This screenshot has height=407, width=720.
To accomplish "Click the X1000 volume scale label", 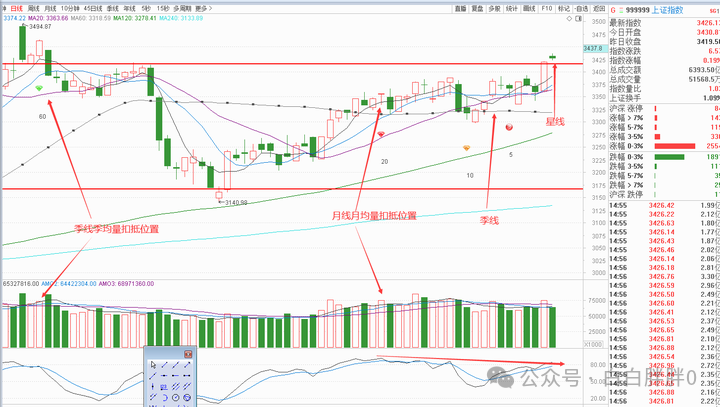I will coord(593,345).
